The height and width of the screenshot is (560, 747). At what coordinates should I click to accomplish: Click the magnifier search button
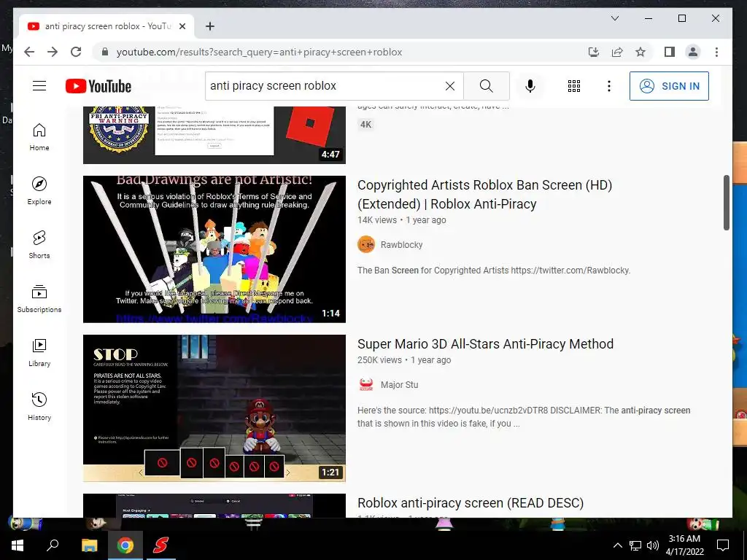[x=487, y=86]
